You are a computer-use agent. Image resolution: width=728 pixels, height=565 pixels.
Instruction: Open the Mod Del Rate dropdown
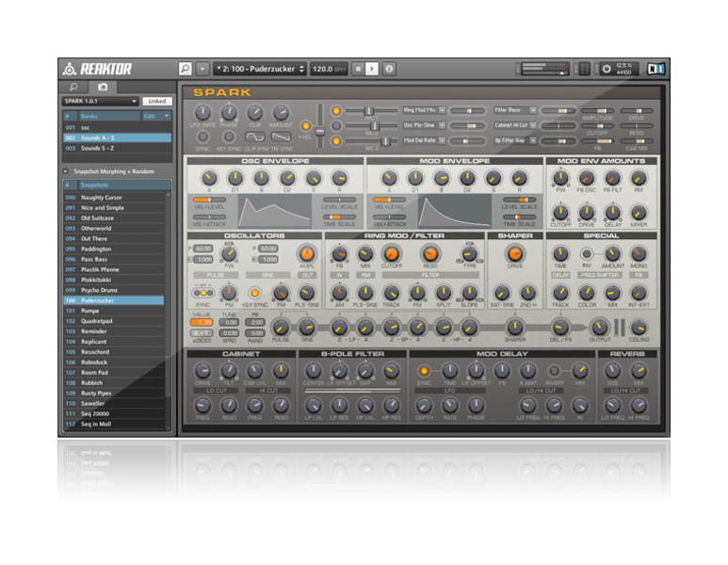click(x=424, y=140)
